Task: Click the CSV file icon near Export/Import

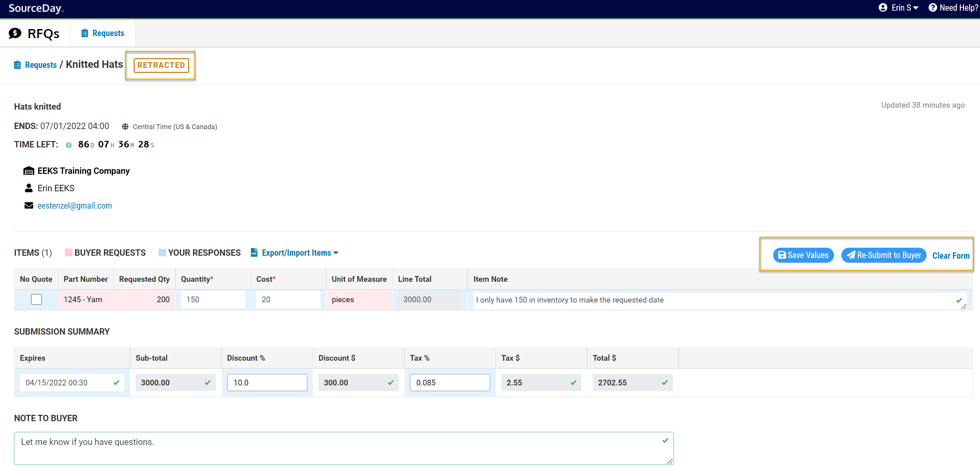Action: [x=254, y=252]
